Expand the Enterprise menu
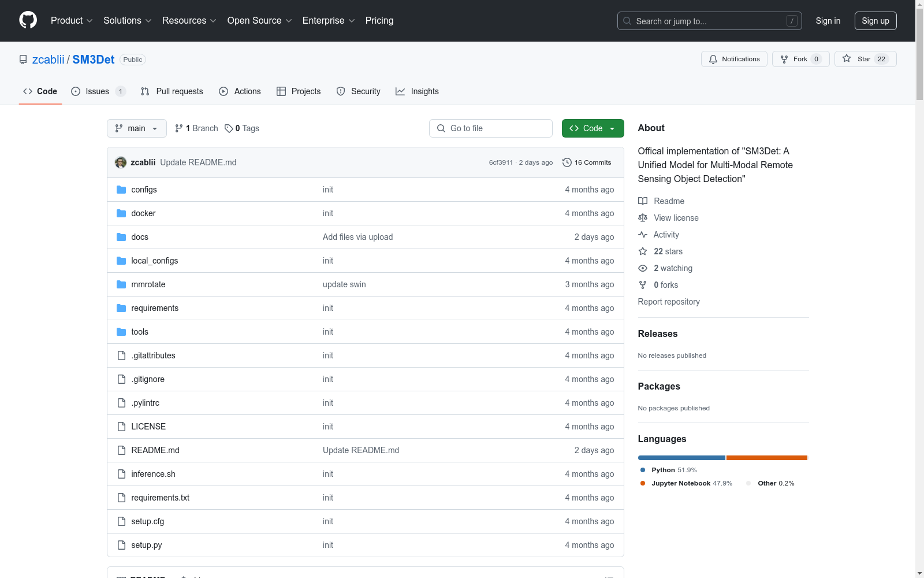 coord(329,20)
